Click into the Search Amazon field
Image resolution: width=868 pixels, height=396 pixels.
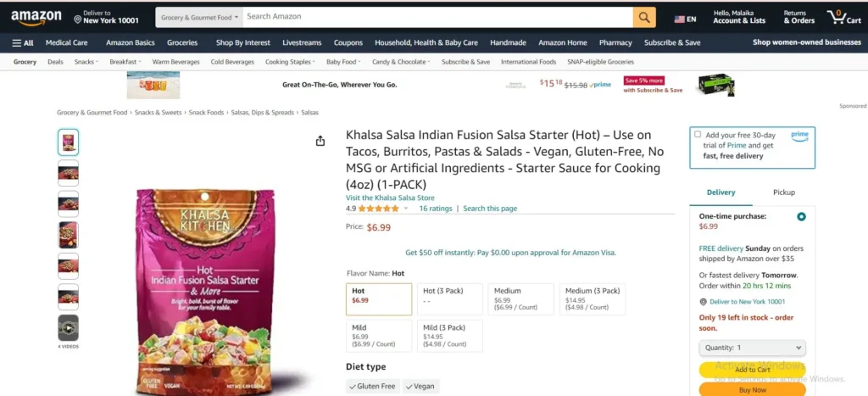437,17
